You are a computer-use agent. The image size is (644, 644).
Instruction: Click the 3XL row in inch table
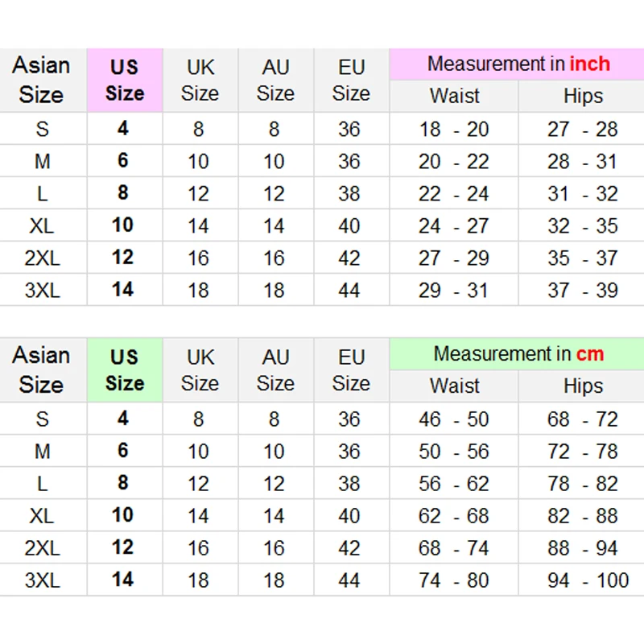42,290
